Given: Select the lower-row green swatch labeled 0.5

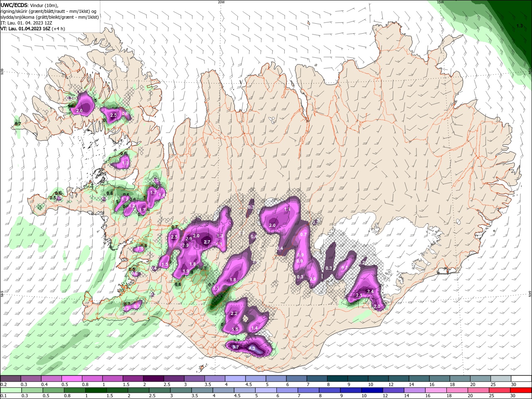Looking at the screenshot, I should tap(53, 390).
